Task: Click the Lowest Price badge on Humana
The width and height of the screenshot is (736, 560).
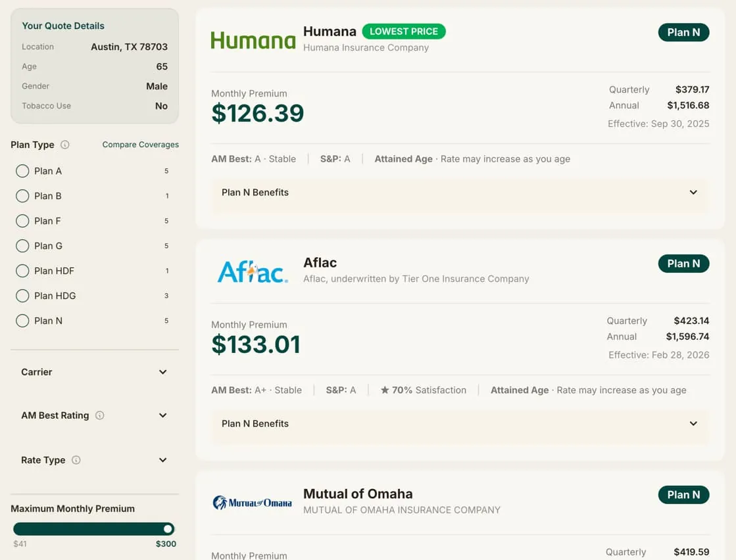Action: tap(404, 32)
